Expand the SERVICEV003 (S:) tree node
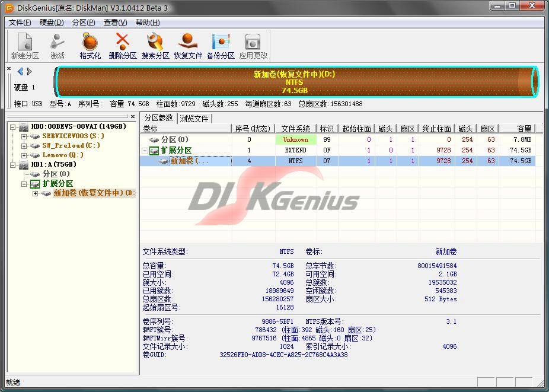The height and width of the screenshot is (392, 549). pos(24,136)
